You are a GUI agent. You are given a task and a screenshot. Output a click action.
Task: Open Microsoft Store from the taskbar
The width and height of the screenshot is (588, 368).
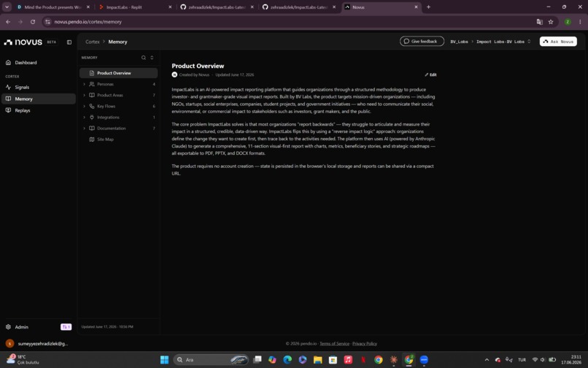[333, 360]
